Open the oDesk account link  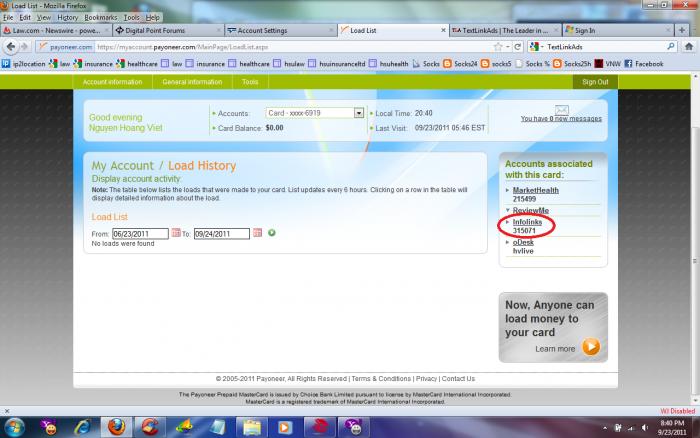(x=523, y=242)
